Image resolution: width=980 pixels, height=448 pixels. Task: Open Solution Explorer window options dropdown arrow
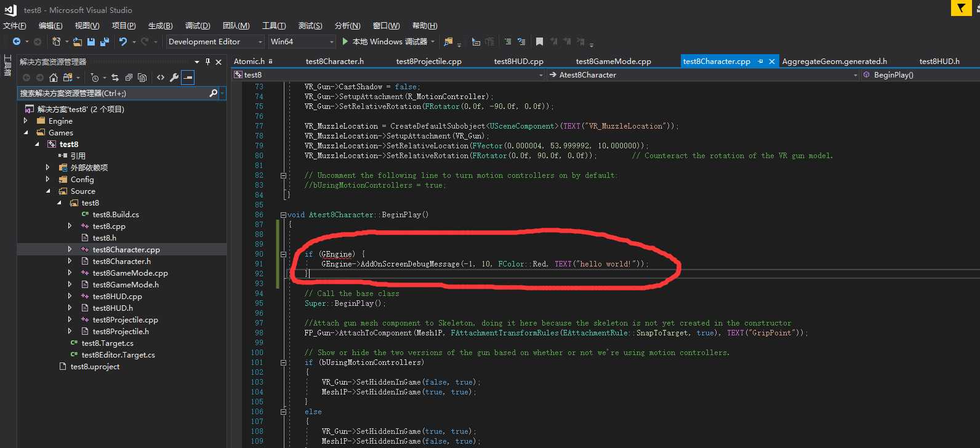point(197,62)
